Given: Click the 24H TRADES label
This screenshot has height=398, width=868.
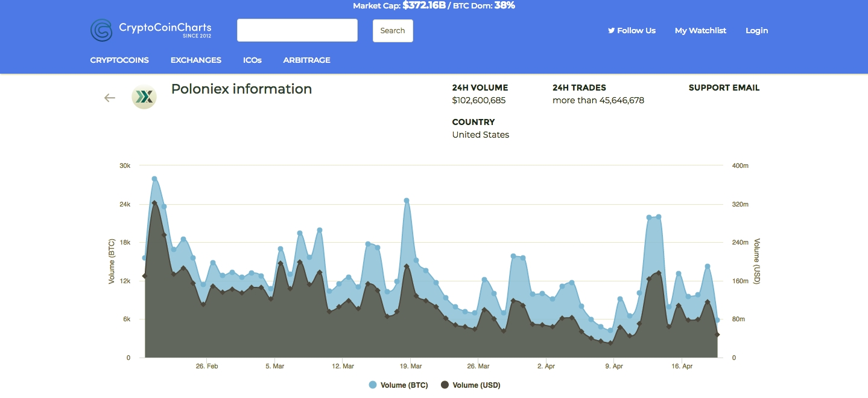Looking at the screenshot, I should (x=579, y=88).
